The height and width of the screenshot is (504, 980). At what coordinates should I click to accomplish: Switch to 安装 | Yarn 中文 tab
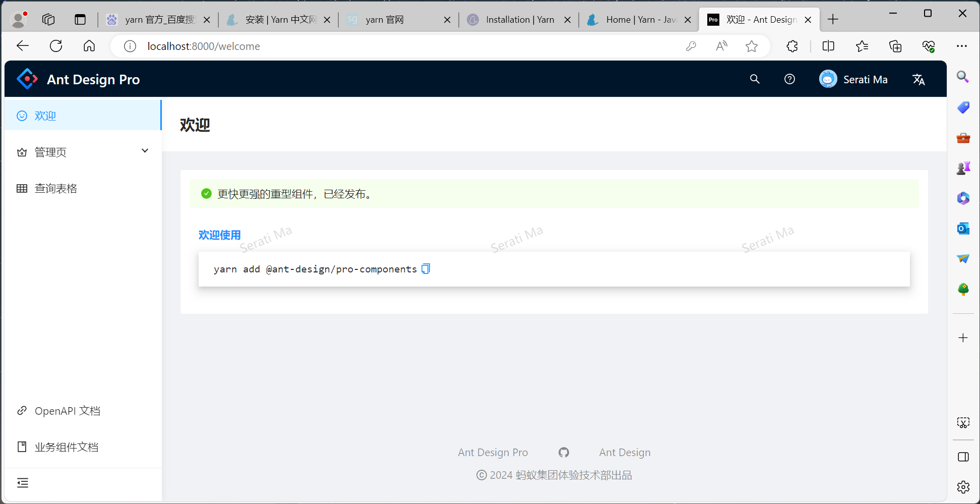click(278, 20)
